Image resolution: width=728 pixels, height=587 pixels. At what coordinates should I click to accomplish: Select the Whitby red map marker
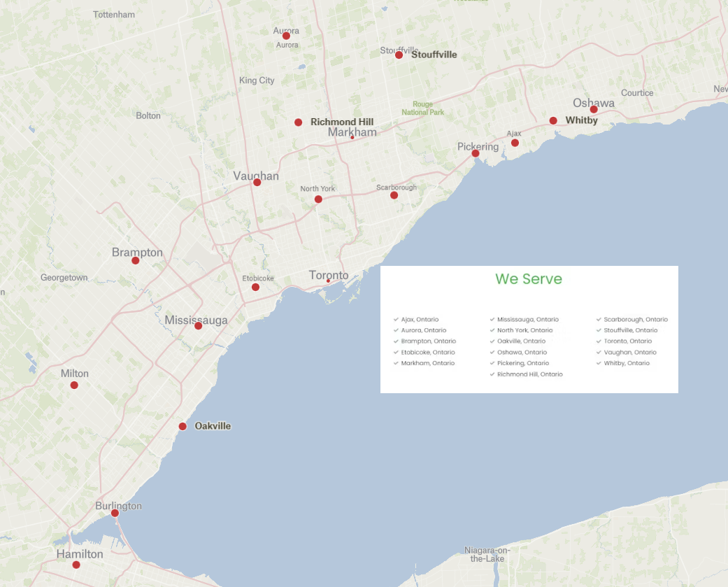point(553,120)
